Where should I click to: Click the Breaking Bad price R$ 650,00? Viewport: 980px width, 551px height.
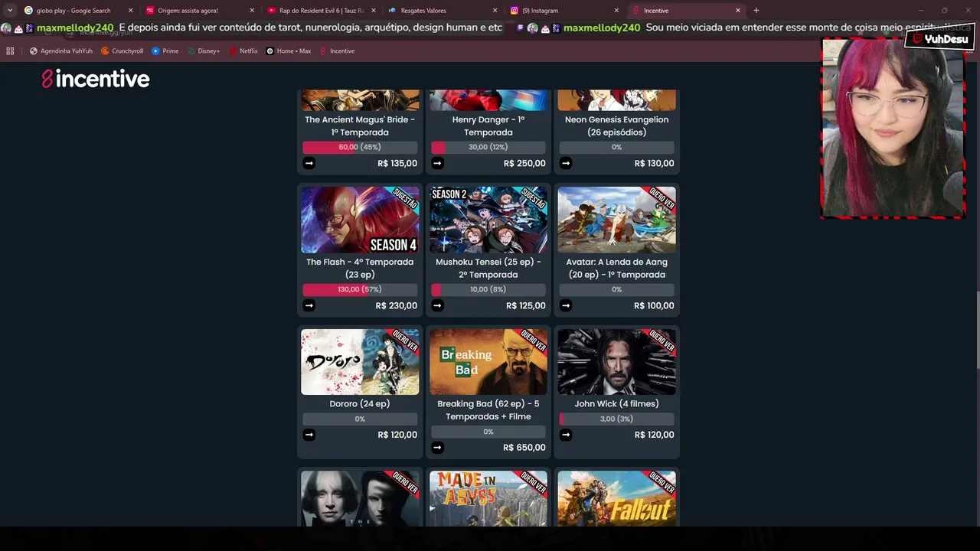click(x=524, y=448)
